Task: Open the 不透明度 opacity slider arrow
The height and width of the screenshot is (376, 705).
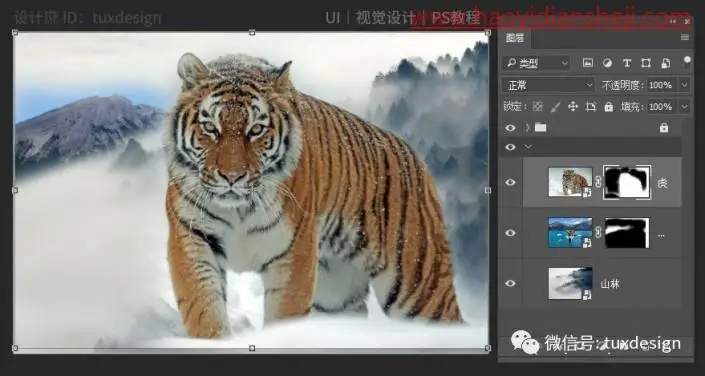Action: pos(684,85)
